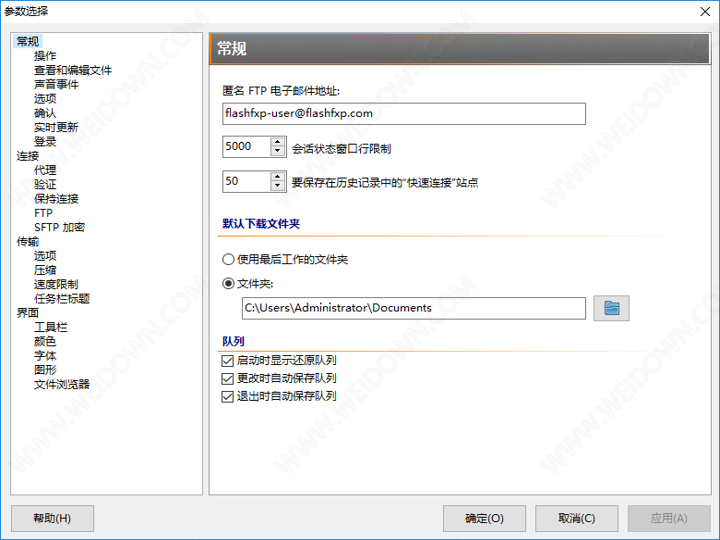
Task: Open 颜色 settings page
Action: pyautogui.click(x=45, y=342)
